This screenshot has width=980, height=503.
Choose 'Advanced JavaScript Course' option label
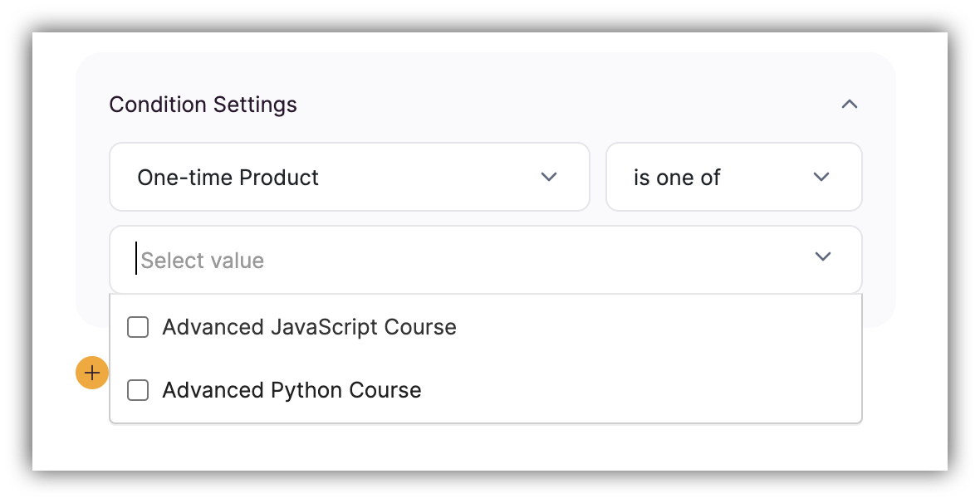pyautogui.click(x=309, y=327)
